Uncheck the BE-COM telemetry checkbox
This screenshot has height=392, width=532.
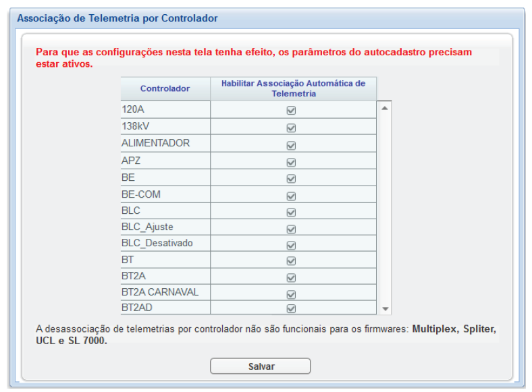pos(292,196)
